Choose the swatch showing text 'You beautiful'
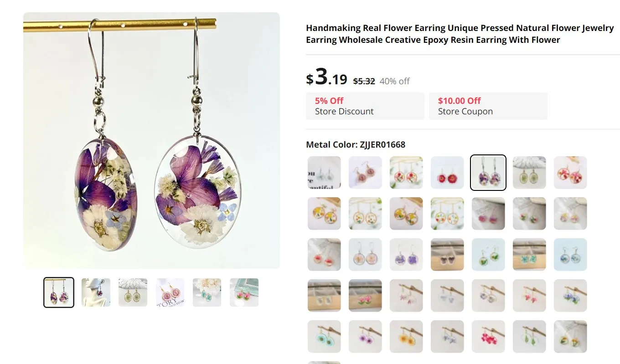Image resolution: width=620 pixels, height=364 pixels. [x=324, y=173]
